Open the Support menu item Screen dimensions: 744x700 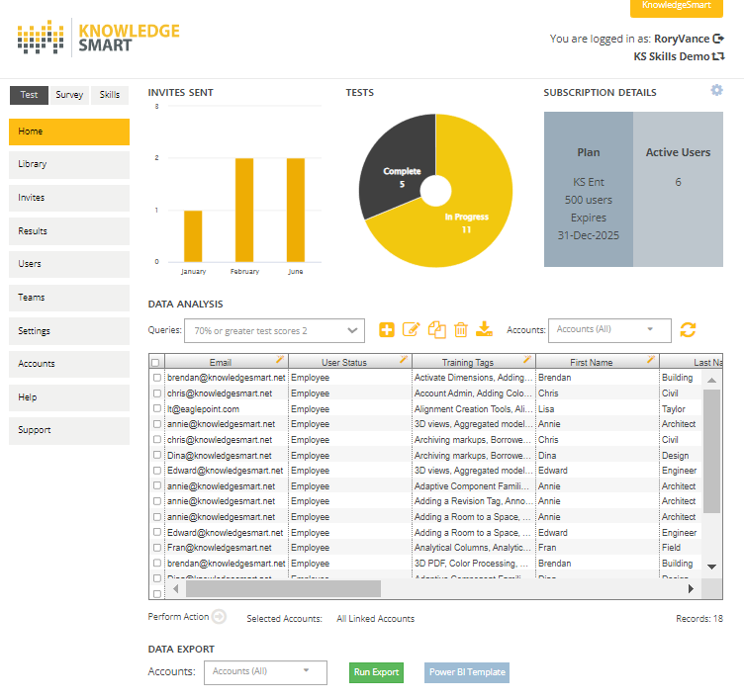click(69, 430)
